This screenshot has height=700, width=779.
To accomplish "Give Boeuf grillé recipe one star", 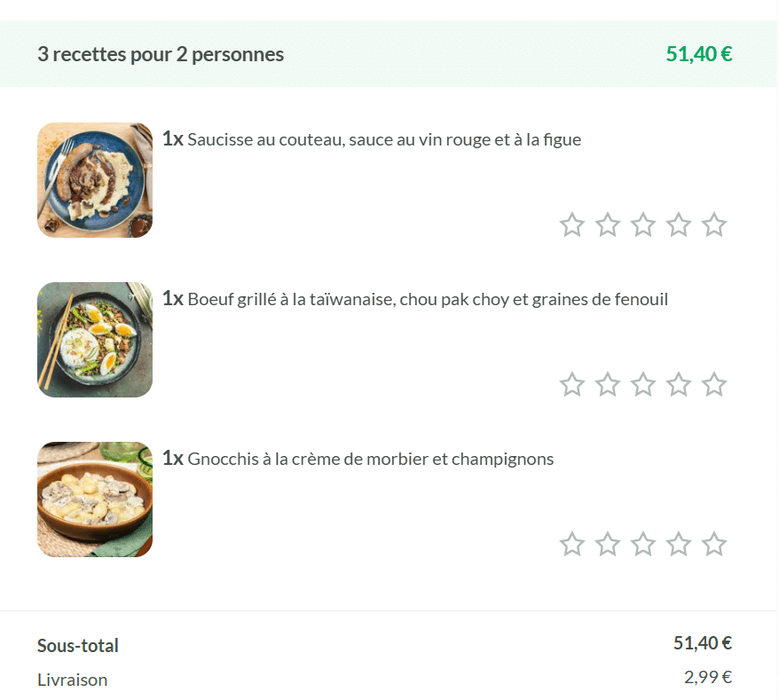I will coord(572,385).
